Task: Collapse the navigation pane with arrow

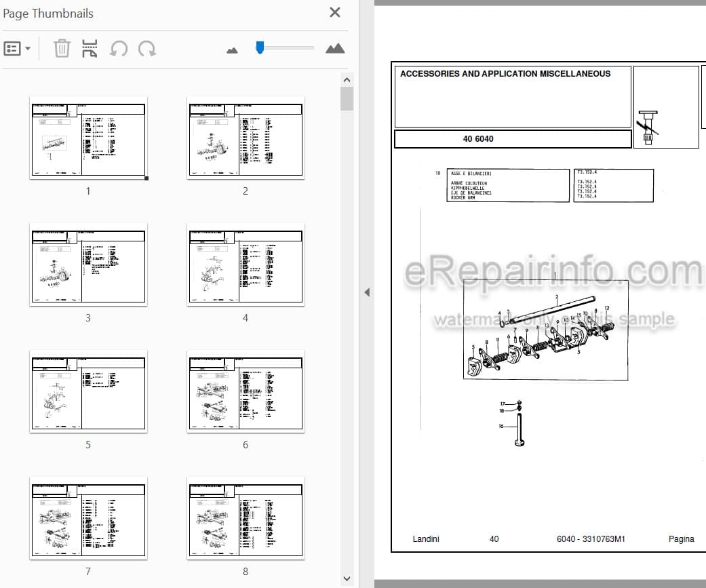Action: click(x=367, y=293)
